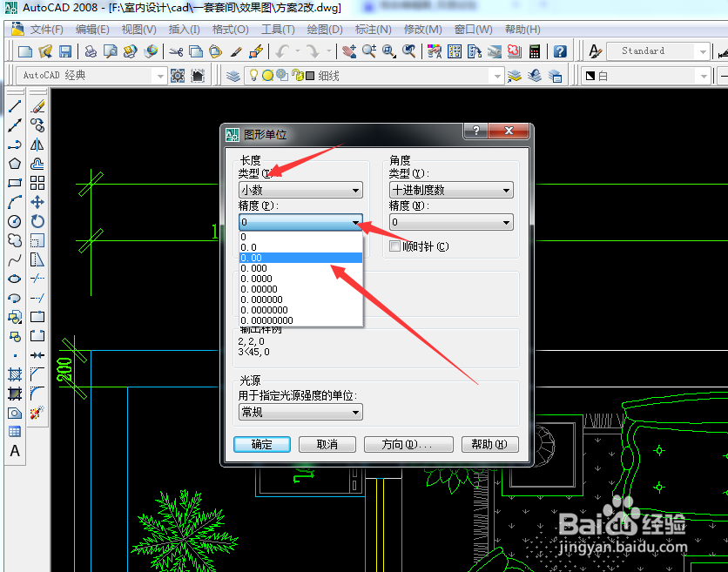Click the Save icon in toolbar
The width and height of the screenshot is (728, 572).
tap(65, 51)
